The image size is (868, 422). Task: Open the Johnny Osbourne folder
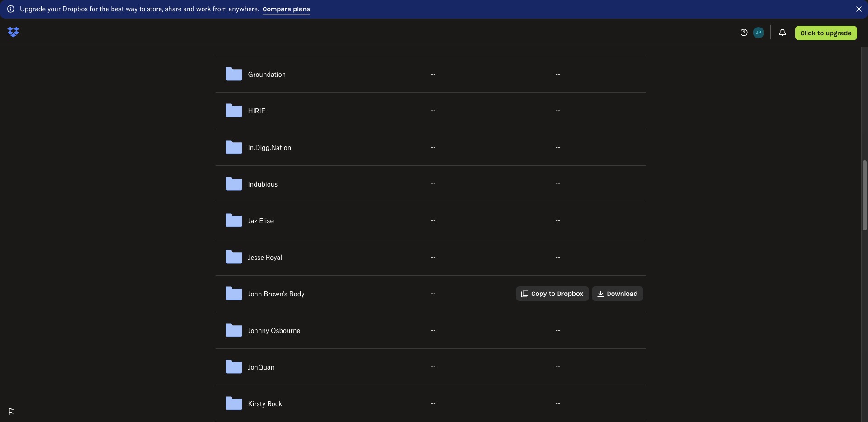coord(274,331)
